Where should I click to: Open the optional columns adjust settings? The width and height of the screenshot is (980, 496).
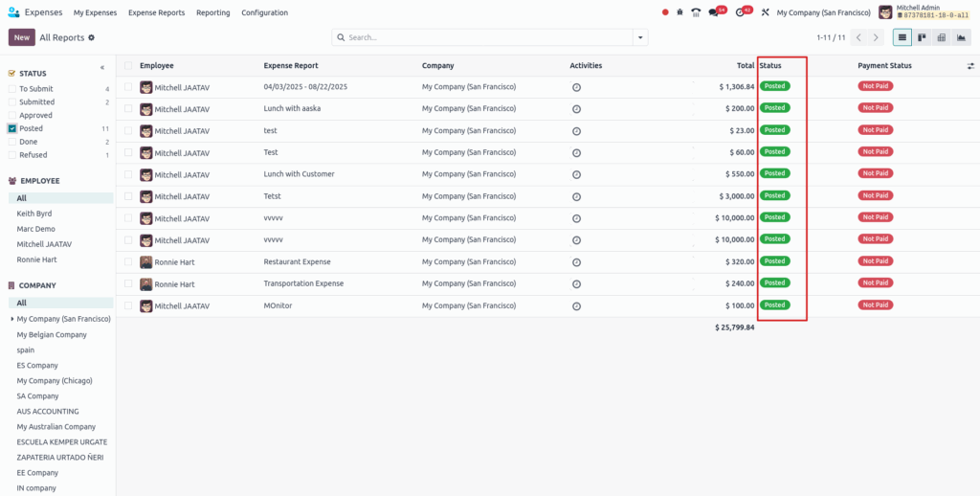click(970, 66)
